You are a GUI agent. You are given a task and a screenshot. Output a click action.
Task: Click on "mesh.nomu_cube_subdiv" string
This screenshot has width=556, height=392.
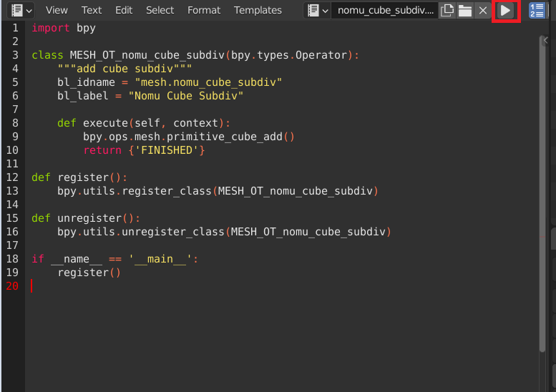tap(208, 82)
